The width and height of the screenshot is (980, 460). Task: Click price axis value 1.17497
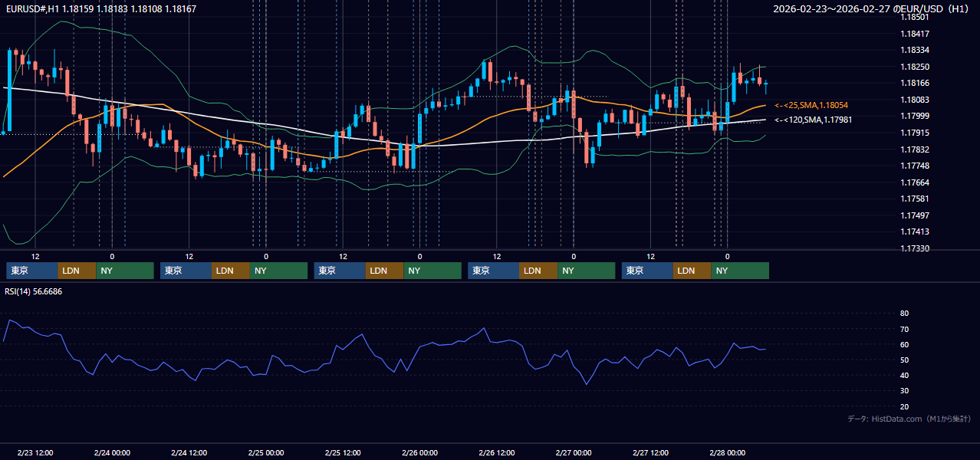pos(914,215)
